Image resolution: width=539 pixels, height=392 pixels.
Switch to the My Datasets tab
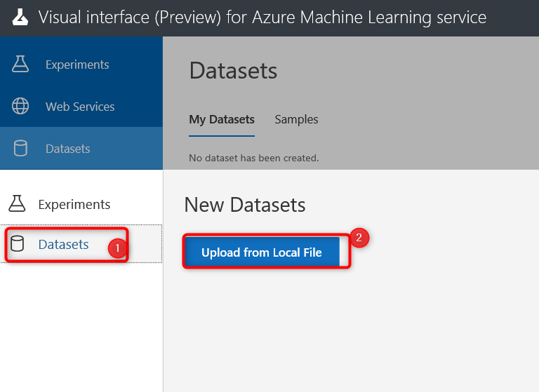coord(222,120)
